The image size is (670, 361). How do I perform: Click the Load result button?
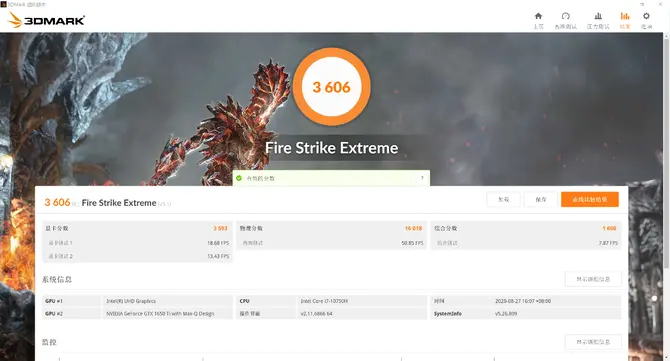503,200
